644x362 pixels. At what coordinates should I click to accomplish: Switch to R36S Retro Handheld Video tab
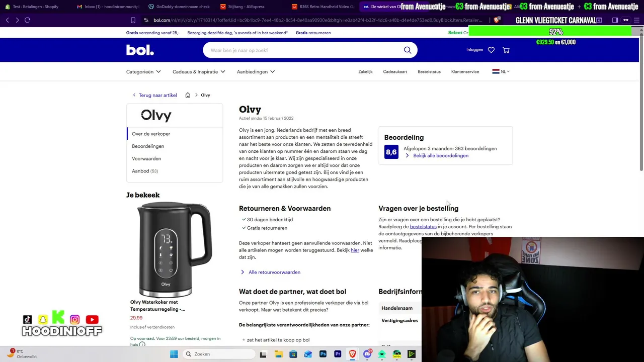pyautogui.click(x=324, y=7)
